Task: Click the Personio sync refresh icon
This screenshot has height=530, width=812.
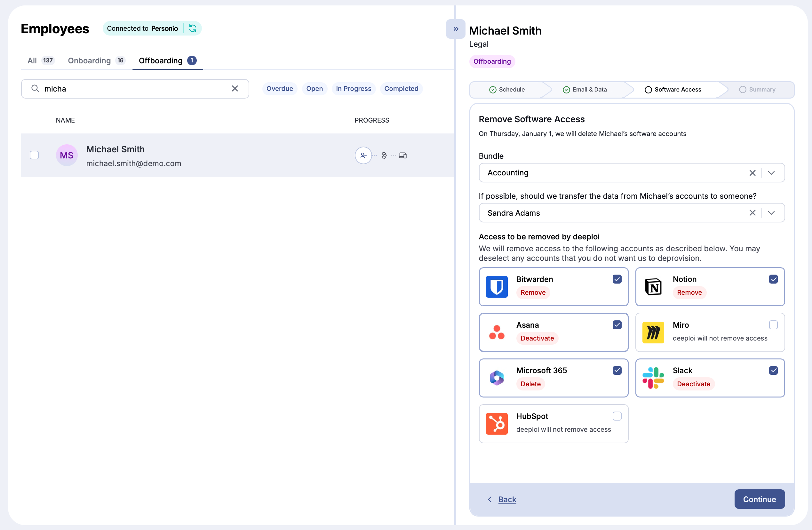Action: [193, 28]
